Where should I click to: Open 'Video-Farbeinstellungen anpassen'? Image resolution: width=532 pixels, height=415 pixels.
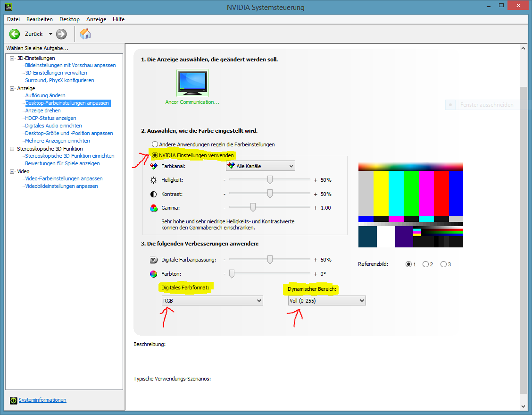point(64,178)
